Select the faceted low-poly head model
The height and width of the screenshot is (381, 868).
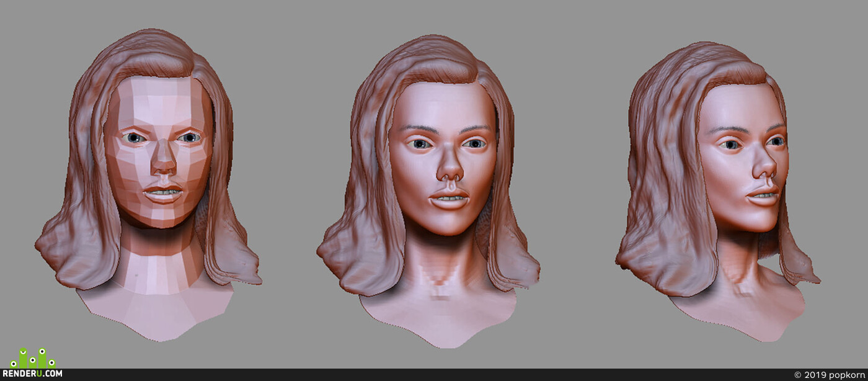pos(149,185)
